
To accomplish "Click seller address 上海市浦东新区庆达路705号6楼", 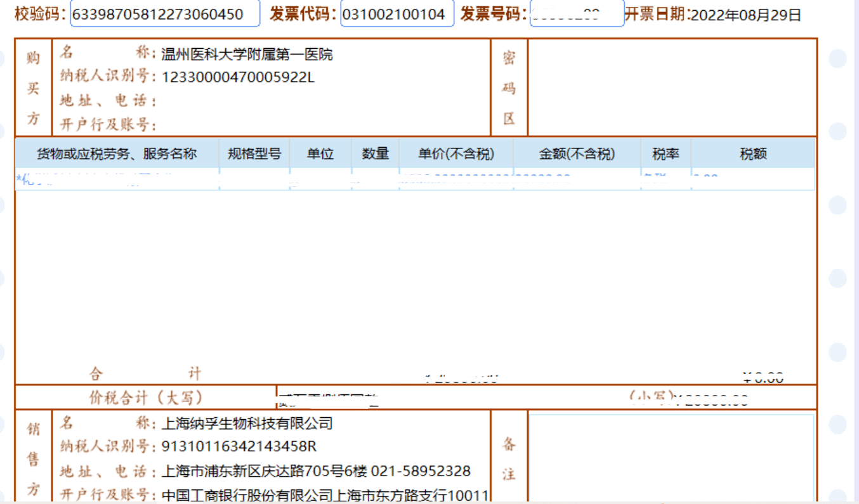I will coord(263,471).
